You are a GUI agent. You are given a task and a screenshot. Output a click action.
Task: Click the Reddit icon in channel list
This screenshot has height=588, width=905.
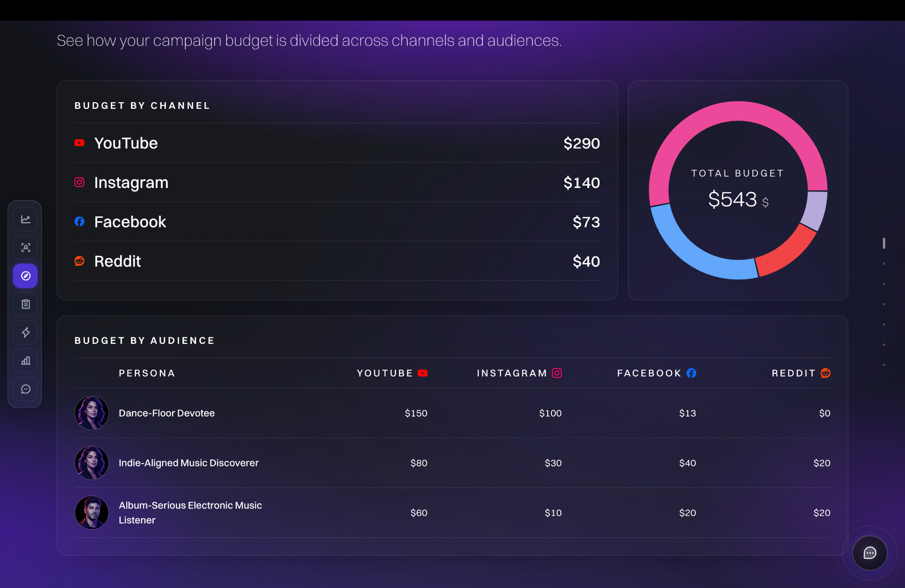80,261
